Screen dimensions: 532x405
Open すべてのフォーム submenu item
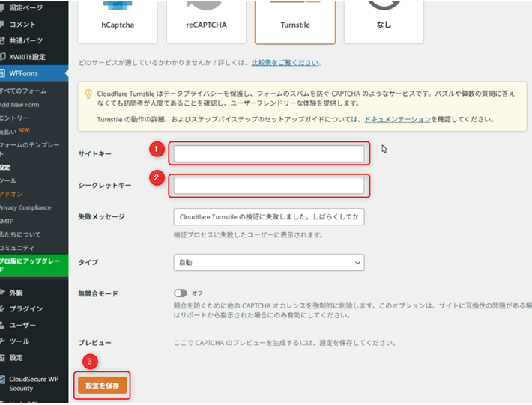click(23, 91)
